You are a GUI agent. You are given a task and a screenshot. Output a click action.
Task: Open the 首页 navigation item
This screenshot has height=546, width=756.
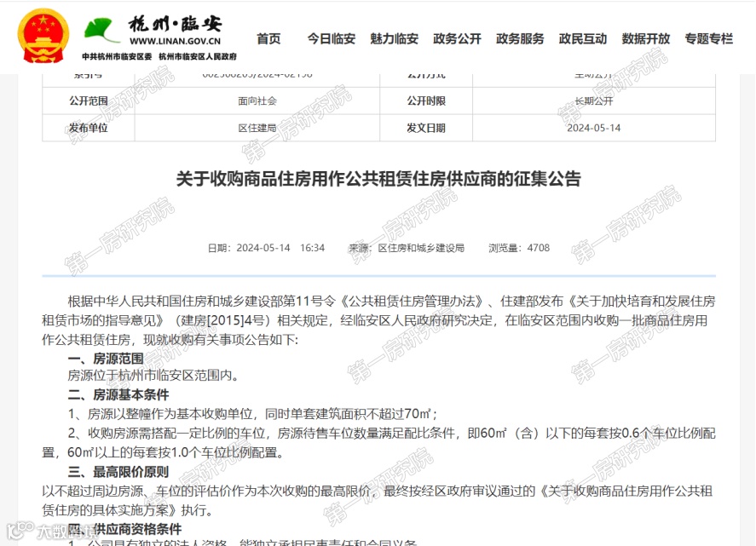point(268,38)
